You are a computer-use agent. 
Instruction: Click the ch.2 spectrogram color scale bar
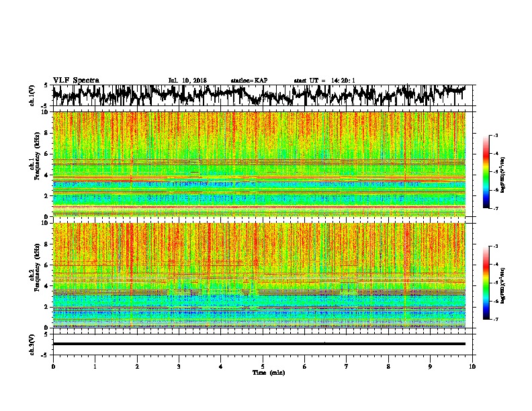point(486,283)
